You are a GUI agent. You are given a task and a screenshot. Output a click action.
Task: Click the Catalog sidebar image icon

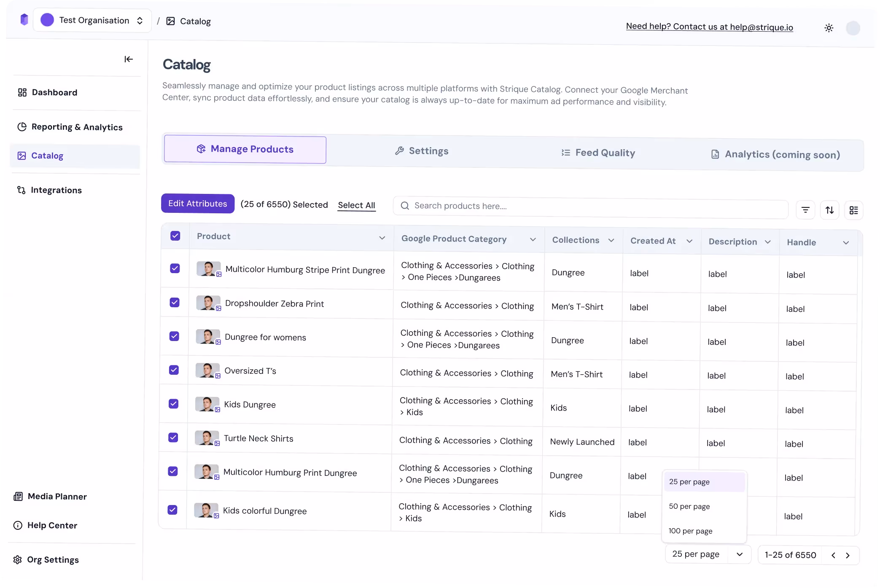(22, 156)
